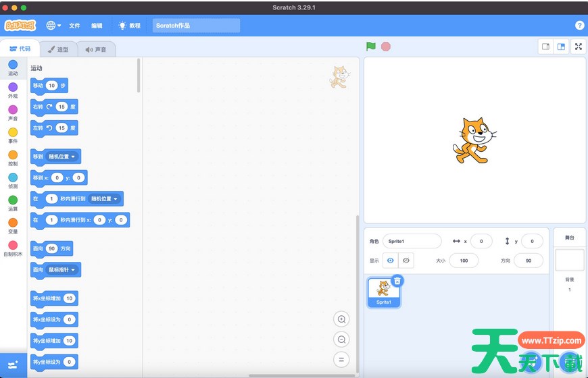Viewport: 588px width, 378px height.
Task: Click the green flag to run
Action: point(370,47)
